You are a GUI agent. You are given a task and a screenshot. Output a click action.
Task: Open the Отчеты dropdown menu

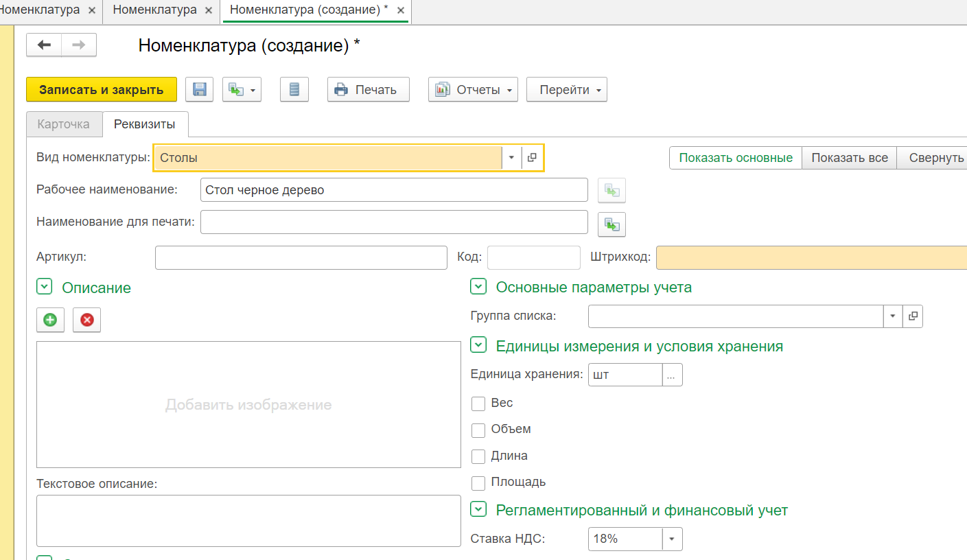tap(473, 90)
